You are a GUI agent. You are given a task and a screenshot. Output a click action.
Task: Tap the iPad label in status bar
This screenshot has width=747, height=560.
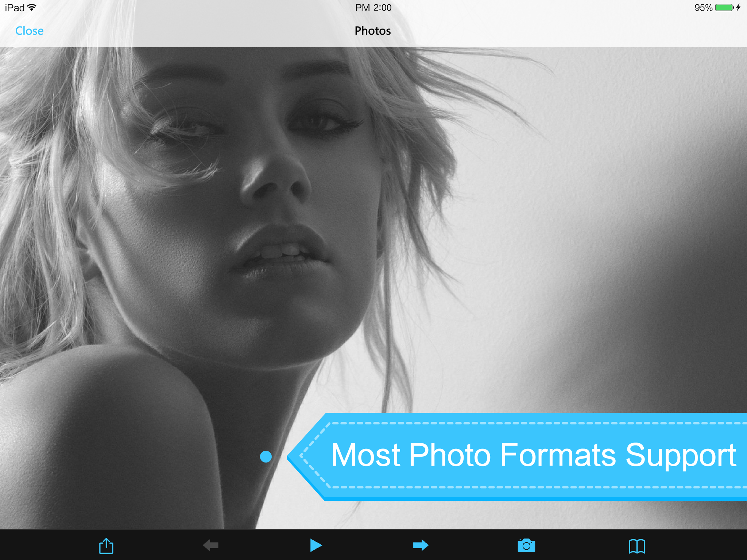(x=15, y=8)
